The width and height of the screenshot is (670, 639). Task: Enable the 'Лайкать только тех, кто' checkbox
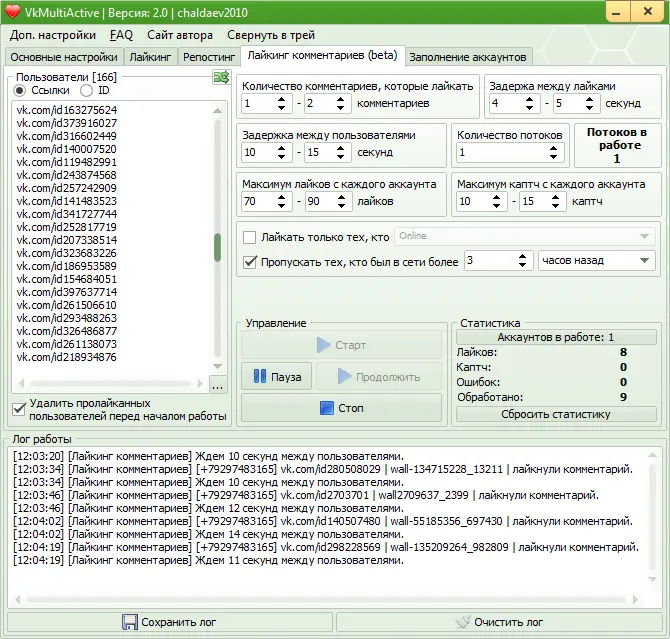pyautogui.click(x=250, y=237)
